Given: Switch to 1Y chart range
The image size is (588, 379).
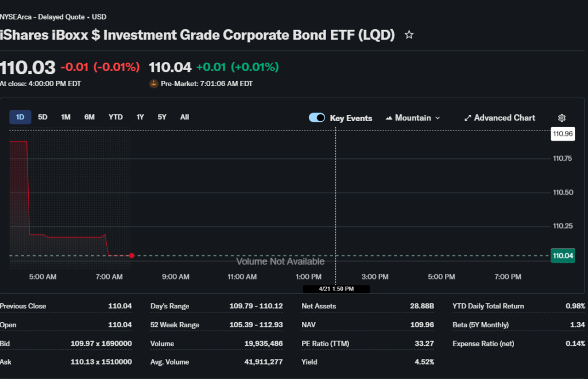Looking at the screenshot, I should (140, 117).
